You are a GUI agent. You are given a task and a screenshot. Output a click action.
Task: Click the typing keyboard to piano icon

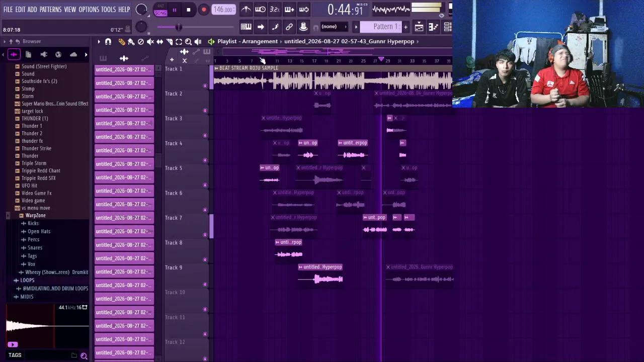click(246, 27)
